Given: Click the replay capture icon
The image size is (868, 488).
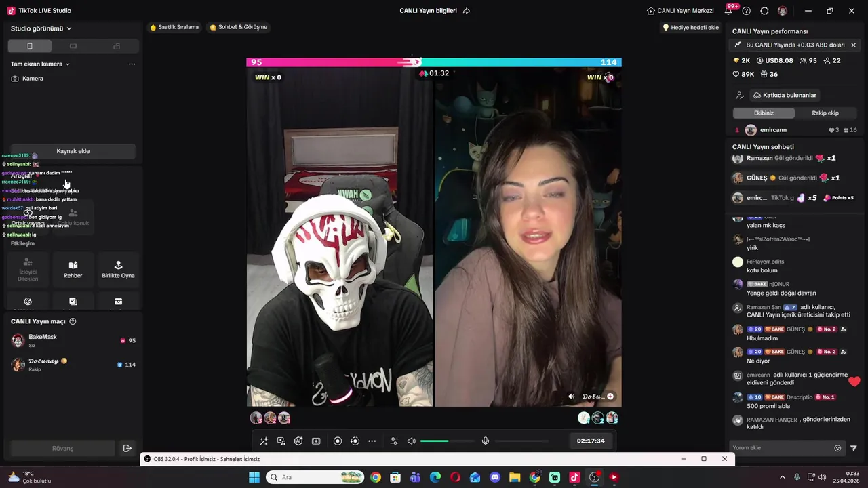Looking at the screenshot, I should [355, 441].
